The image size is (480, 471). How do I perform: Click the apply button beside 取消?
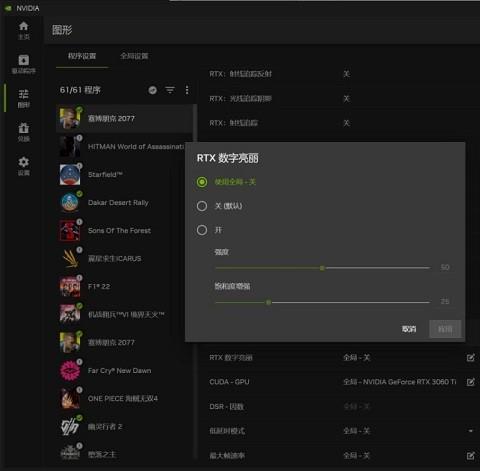point(445,329)
